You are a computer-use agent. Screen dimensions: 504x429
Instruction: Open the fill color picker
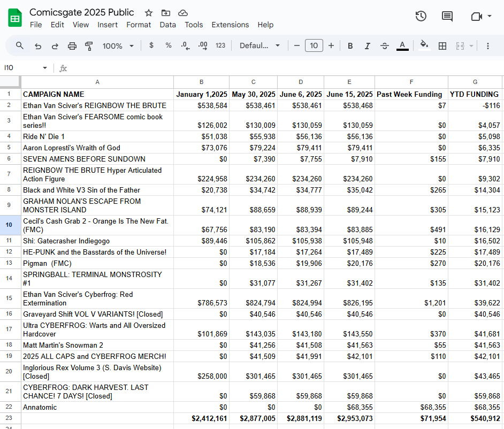point(424,46)
